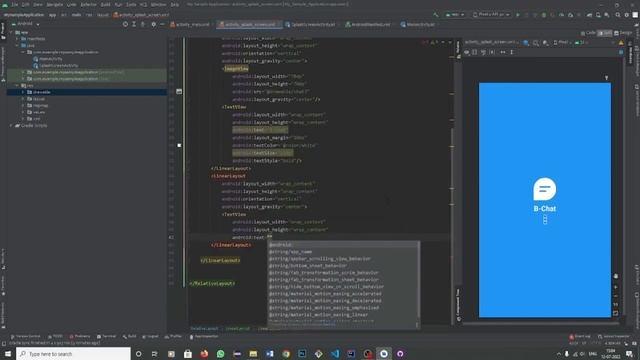Open Chrome from the taskbar
Image resolution: width=640 pixels, height=360 pixels.
[286, 353]
